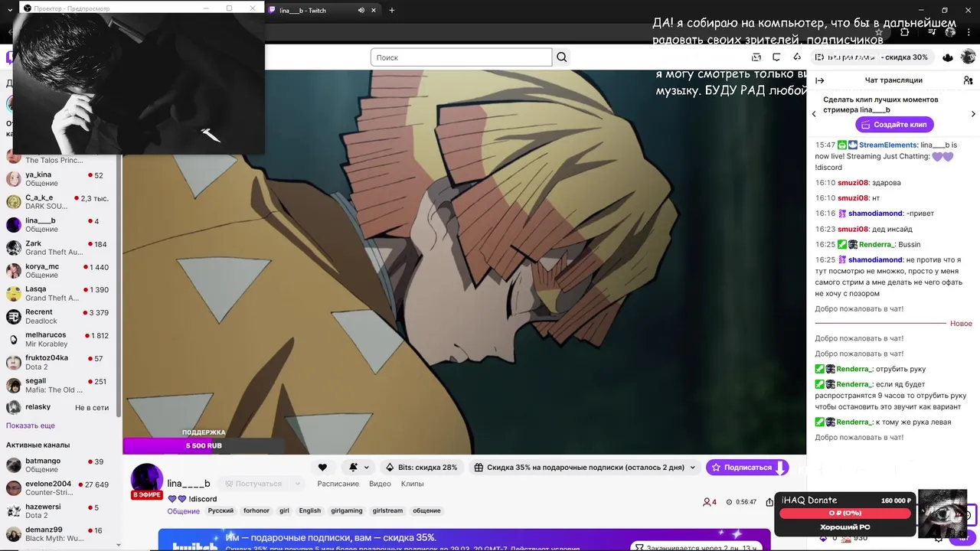Viewport: 980px width, 551px height.
Task: Open melharucos channel in sidebar
Action: [59, 339]
